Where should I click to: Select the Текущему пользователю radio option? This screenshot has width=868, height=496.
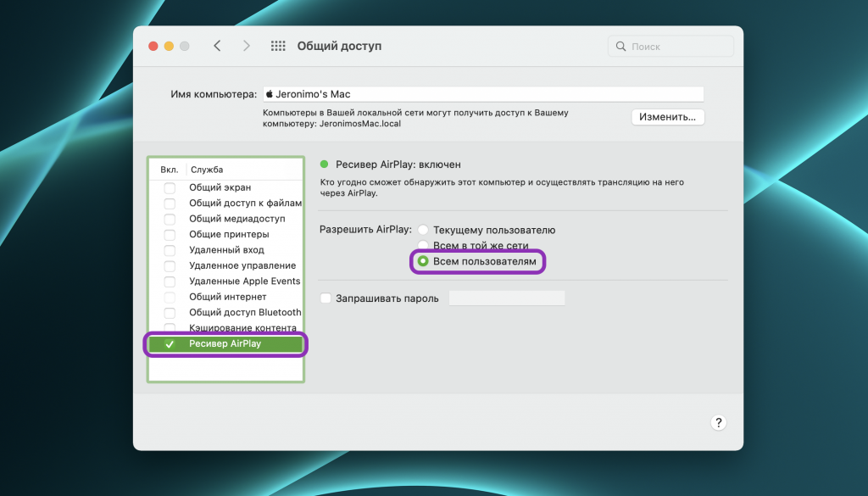pyautogui.click(x=423, y=230)
